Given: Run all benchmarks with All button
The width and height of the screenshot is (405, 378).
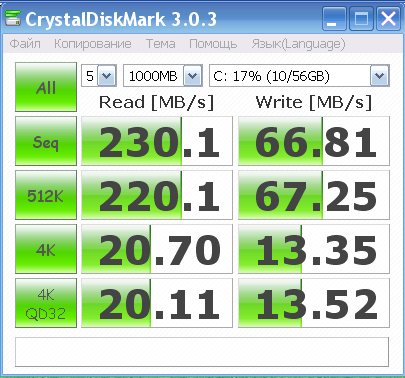Looking at the screenshot, I should [46, 87].
